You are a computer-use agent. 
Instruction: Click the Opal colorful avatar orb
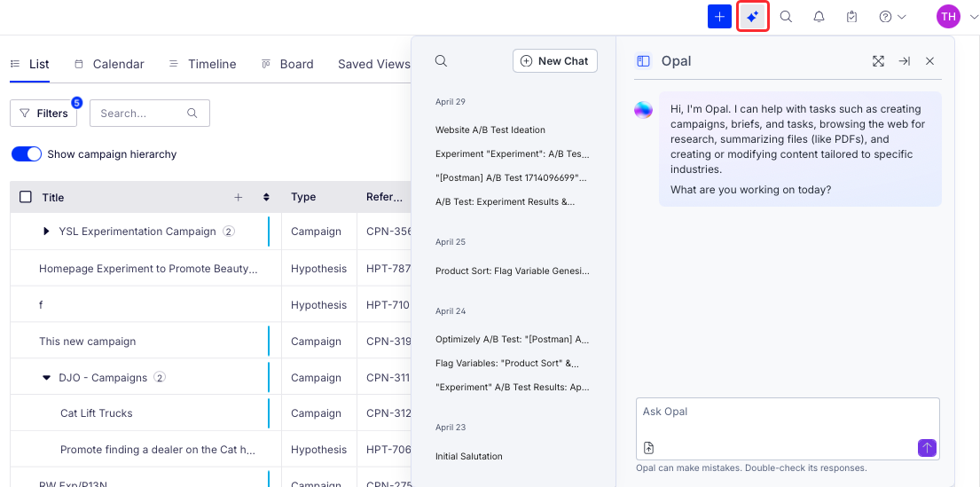[x=643, y=110]
